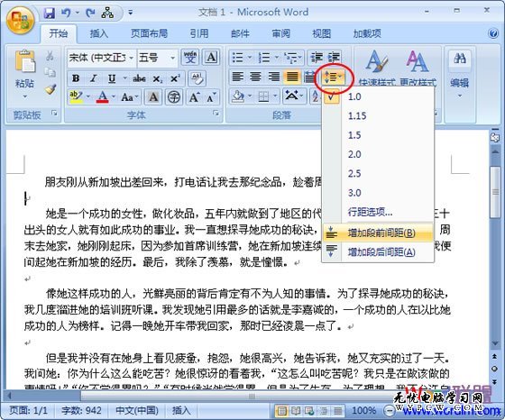Select line spacing 1.15
The image size is (505, 420).
(379, 116)
